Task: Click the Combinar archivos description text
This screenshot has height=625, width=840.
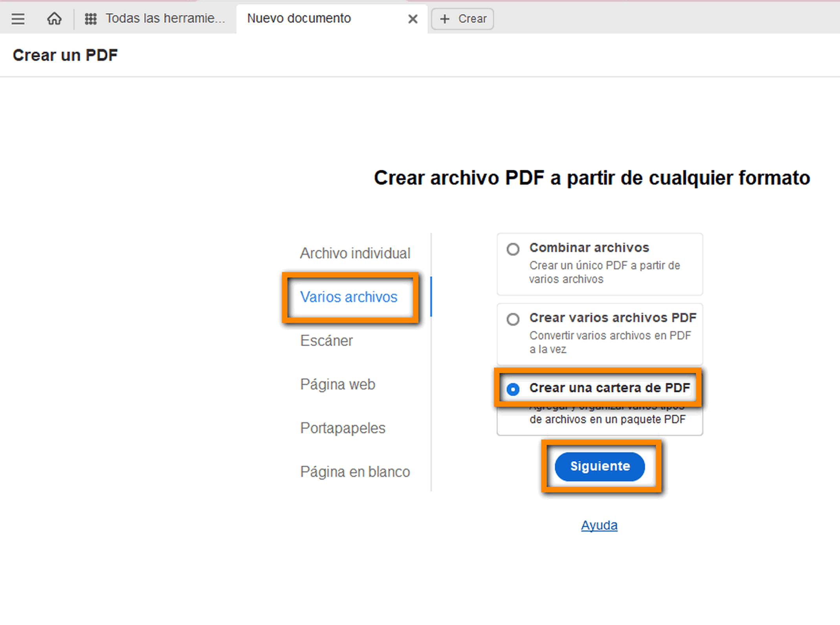Action: (604, 272)
